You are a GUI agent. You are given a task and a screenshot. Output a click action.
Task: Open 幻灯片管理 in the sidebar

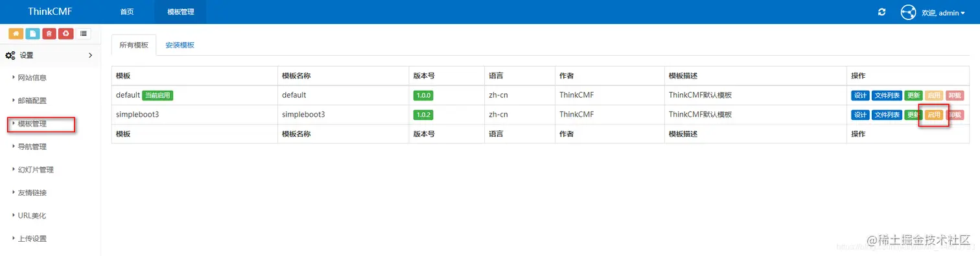pos(36,170)
